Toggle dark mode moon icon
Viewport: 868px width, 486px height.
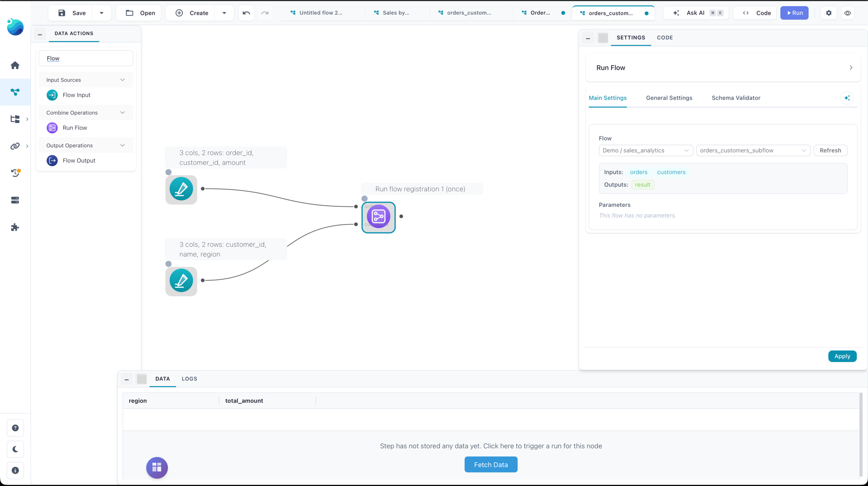click(15, 449)
